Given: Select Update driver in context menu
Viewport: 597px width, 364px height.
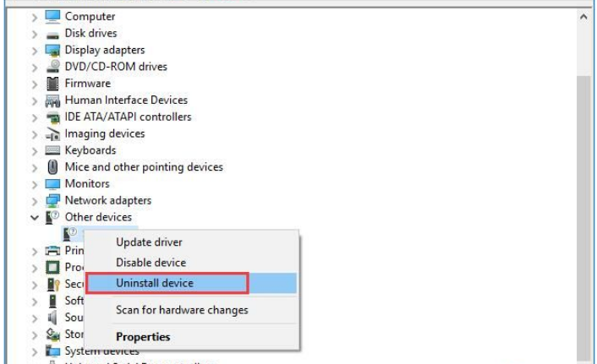Looking at the screenshot, I should click(x=151, y=242).
